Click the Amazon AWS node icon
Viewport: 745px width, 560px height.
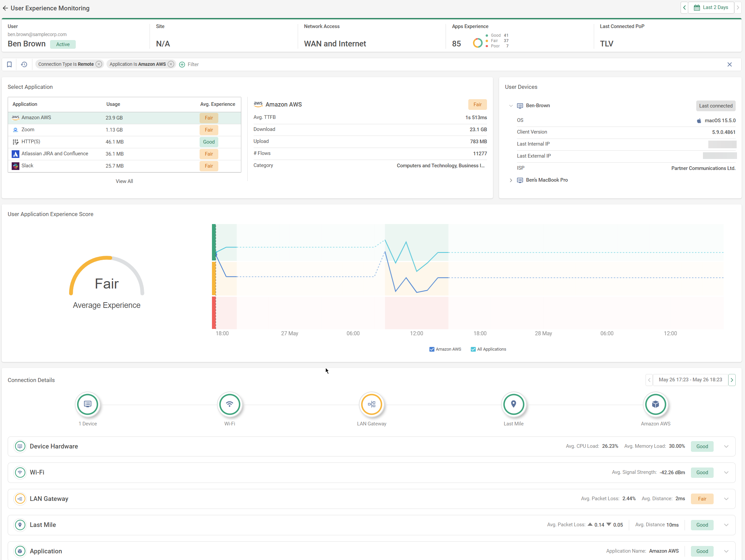pyautogui.click(x=656, y=404)
